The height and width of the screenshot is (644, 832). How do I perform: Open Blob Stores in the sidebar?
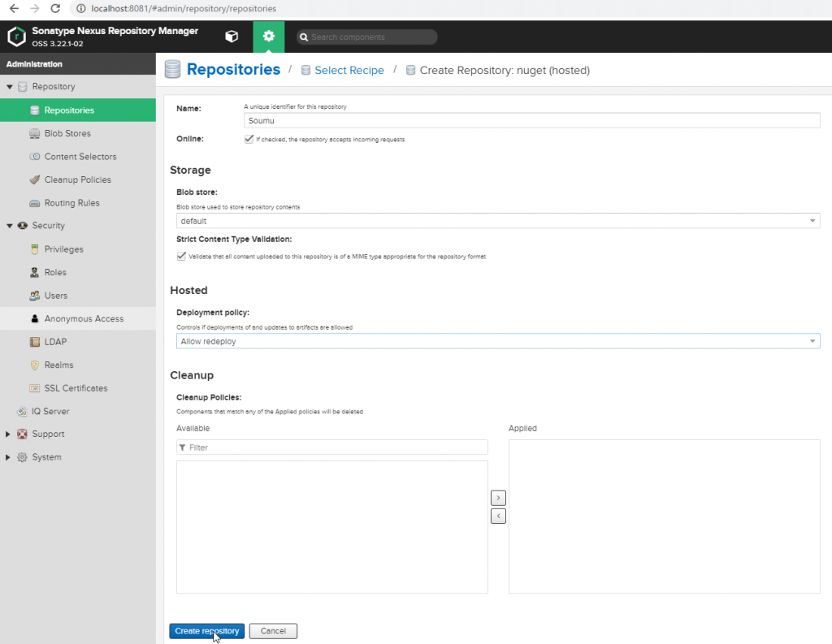point(78,133)
